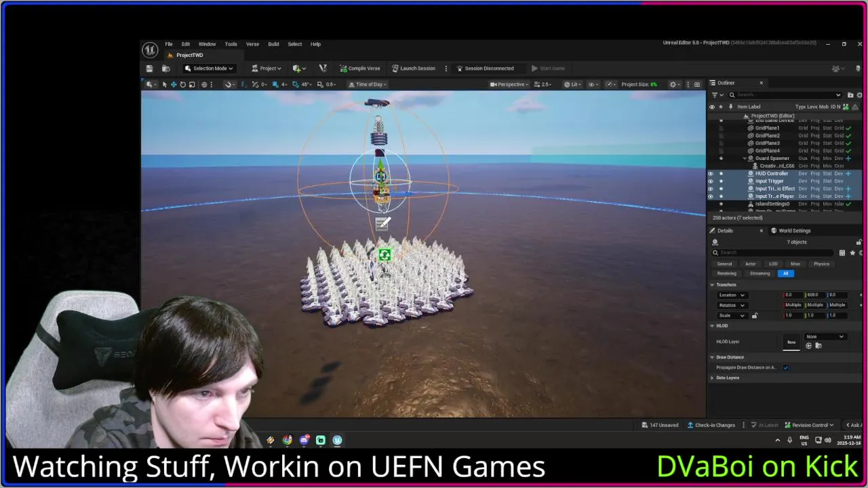Open the add-content plus dropdown
The height and width of the screenshot is (488, 868).
(x=299, y=68)
